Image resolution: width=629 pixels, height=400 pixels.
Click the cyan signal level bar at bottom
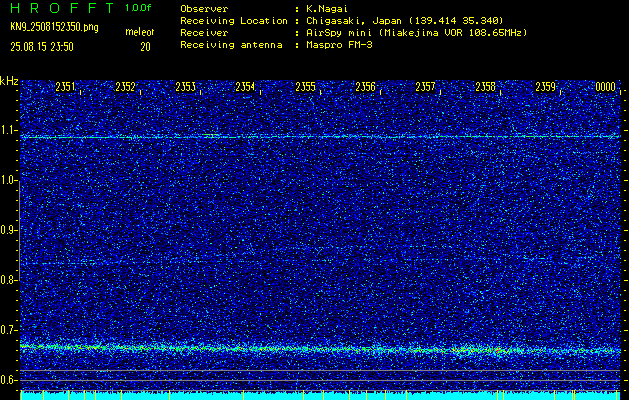(320, 395)
